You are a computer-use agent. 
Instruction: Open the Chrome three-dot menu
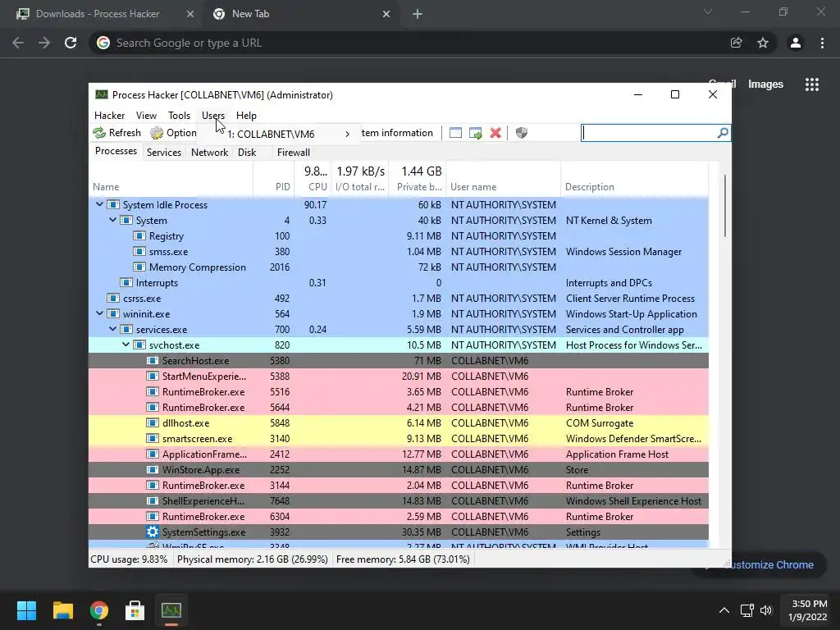click(822, 43)
